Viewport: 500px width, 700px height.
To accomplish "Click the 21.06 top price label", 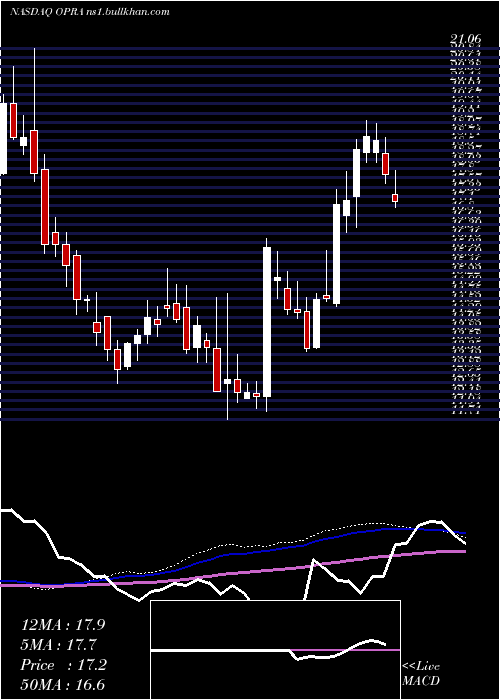I will pos(465,41).
